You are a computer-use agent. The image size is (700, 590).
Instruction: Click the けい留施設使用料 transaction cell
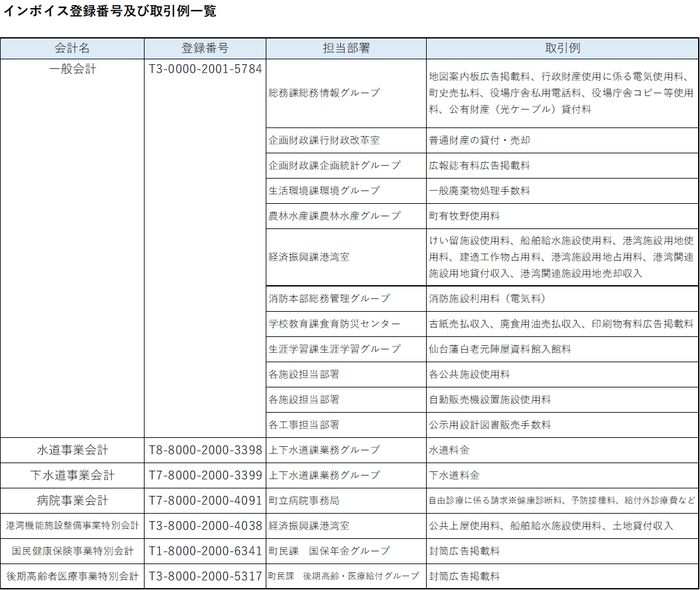[562, 257]
